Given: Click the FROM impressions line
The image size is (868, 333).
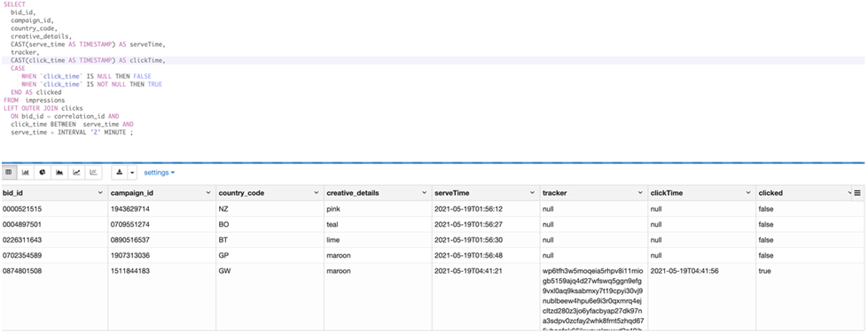Looking at the screenshot, I should click(x=34, y=100).
